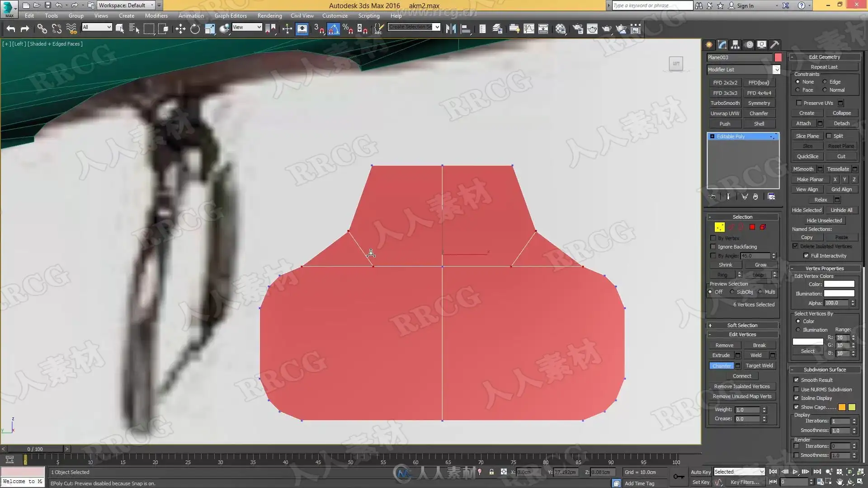
Task: Switch to Polygon sub-object selection
Action: [x=752, y=227]
